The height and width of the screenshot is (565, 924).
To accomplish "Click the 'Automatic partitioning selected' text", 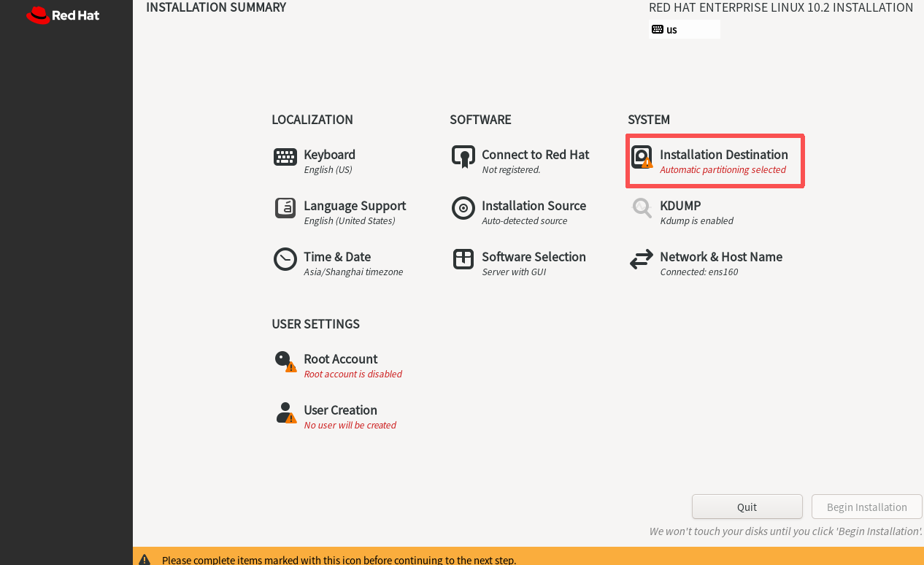I will (723, 169).
